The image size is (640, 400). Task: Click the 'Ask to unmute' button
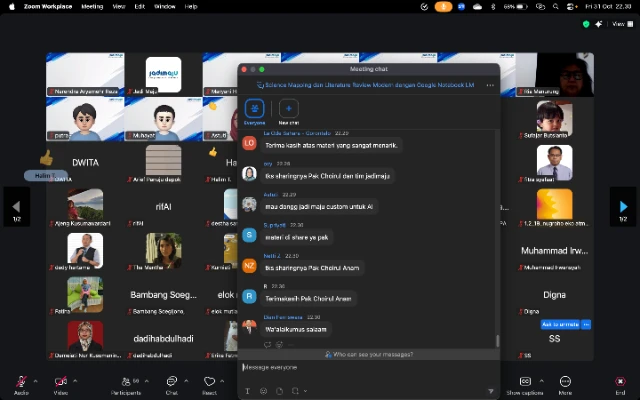pyautogui.click(x=560, y=324)
